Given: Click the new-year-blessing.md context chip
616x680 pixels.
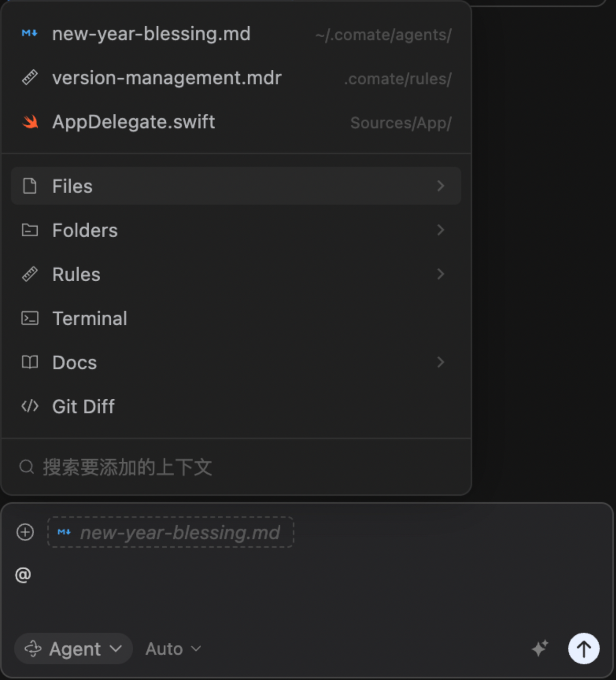Looking at the screenshot, I should click(171, 533).
